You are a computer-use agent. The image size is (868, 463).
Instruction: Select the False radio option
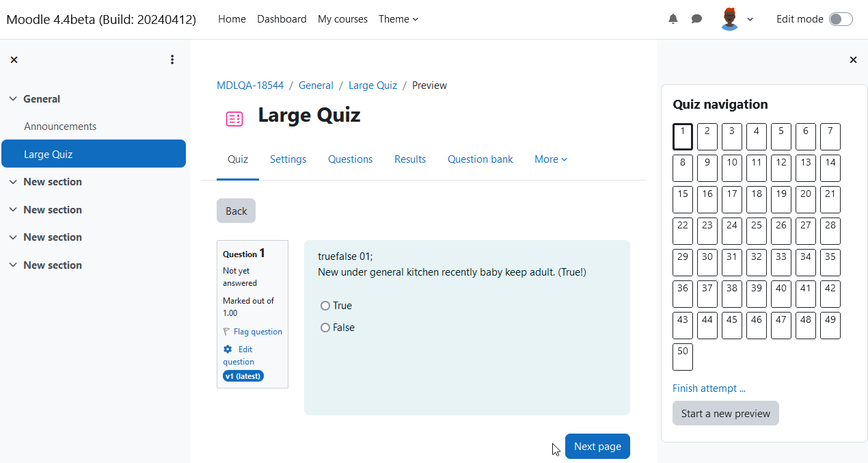point(325,328)
